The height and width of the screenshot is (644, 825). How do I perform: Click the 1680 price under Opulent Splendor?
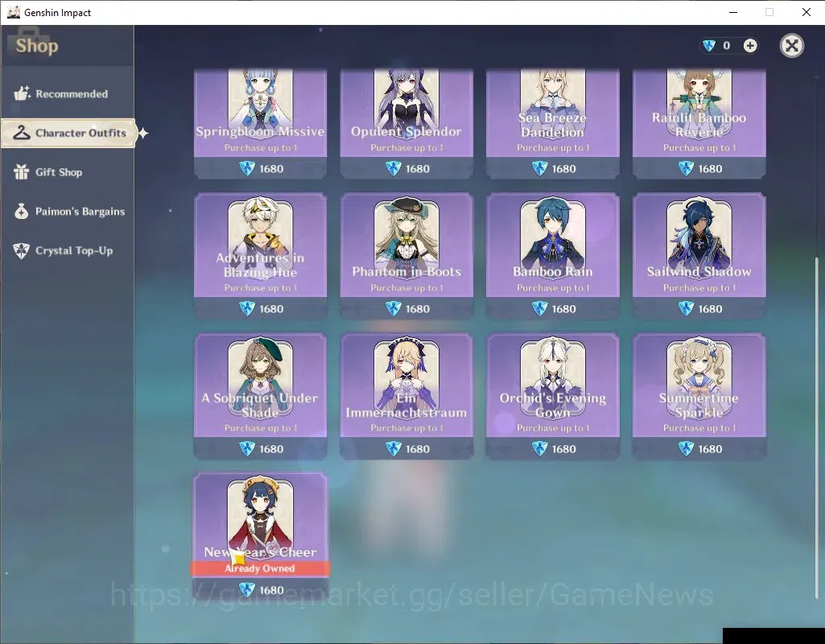click(407, 169)
